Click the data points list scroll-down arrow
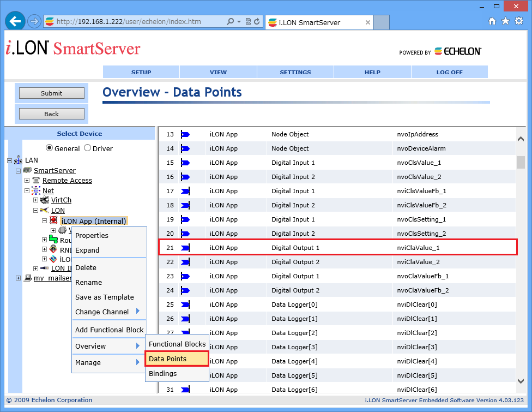 coord(520,380)
